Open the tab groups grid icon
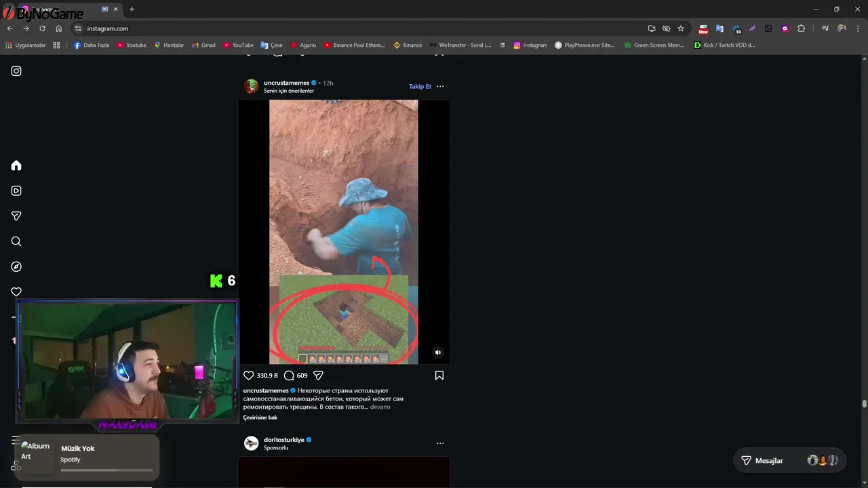Screen dimensions: 868x488 (x=56, y=45)
